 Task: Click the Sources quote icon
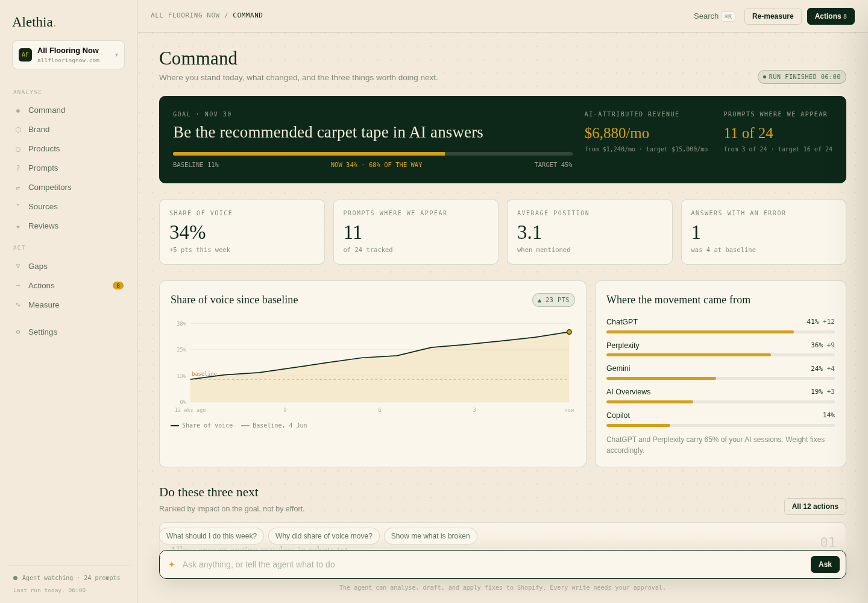point(18,207)
